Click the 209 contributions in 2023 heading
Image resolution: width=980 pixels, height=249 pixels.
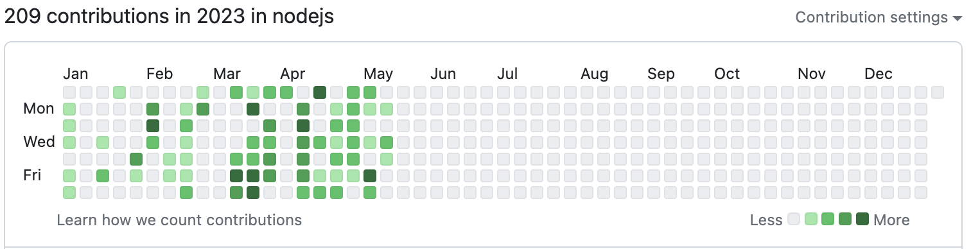coord(169,17)
